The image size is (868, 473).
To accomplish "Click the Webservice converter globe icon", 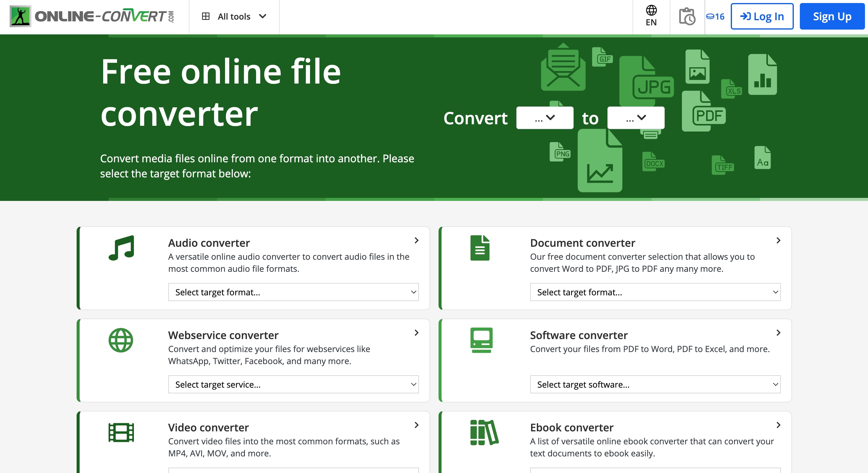I will tap(121, 340).
